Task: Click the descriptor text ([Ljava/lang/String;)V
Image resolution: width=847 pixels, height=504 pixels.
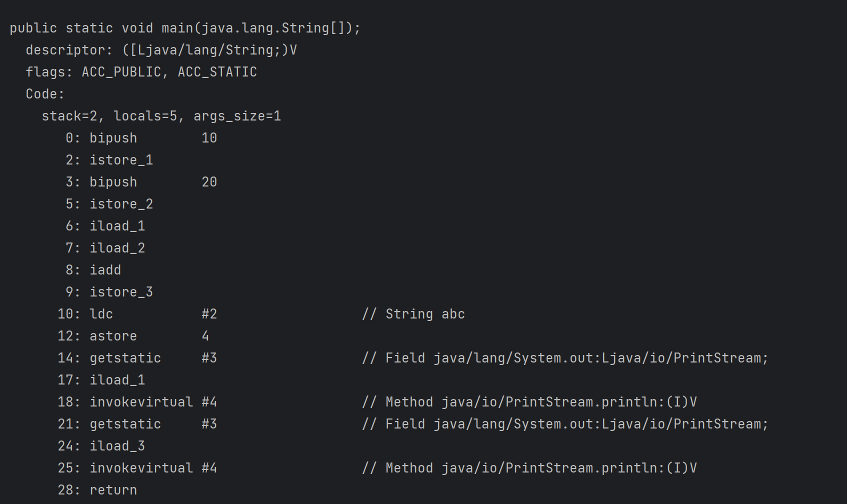Action: point(209,50)
